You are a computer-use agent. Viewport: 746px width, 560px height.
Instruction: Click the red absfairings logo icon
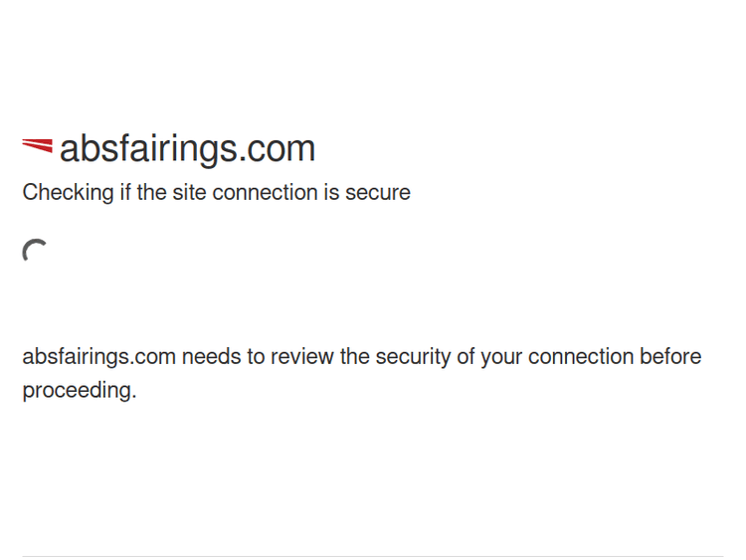pos(38,147)
